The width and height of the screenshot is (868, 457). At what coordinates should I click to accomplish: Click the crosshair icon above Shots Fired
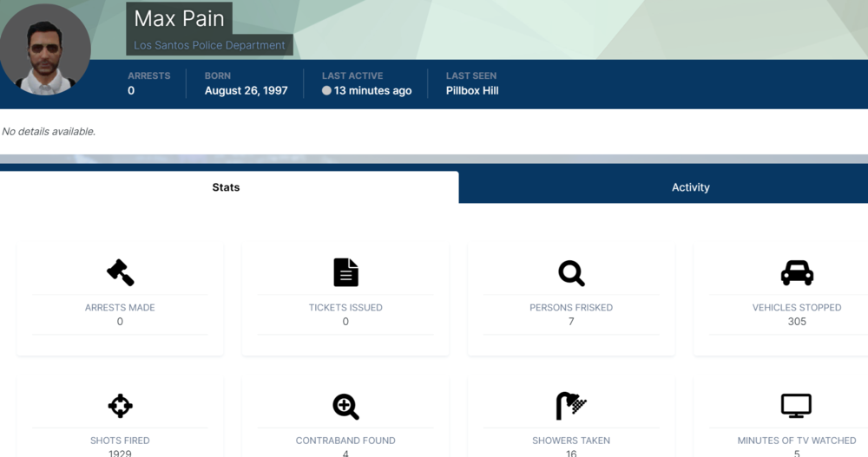pos(120,406)
